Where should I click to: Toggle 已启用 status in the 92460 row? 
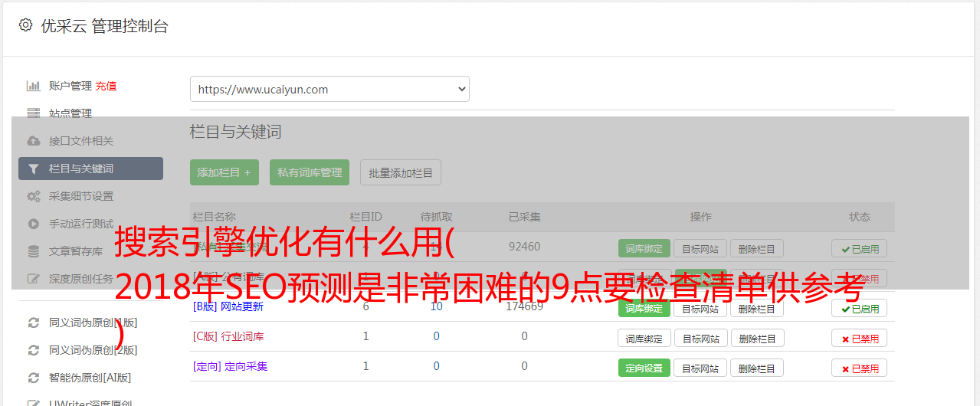point(860,248)
